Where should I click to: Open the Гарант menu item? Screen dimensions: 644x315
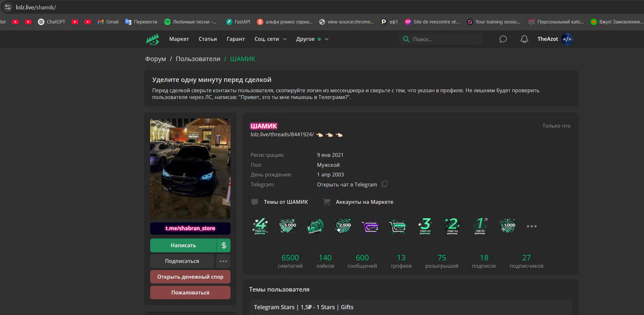pos(236,39)
